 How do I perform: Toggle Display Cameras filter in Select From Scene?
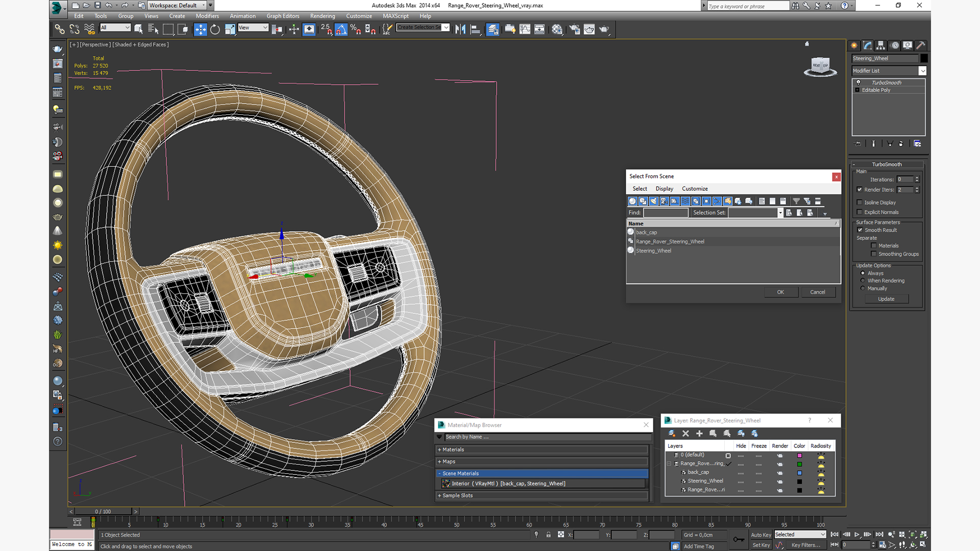664,201
